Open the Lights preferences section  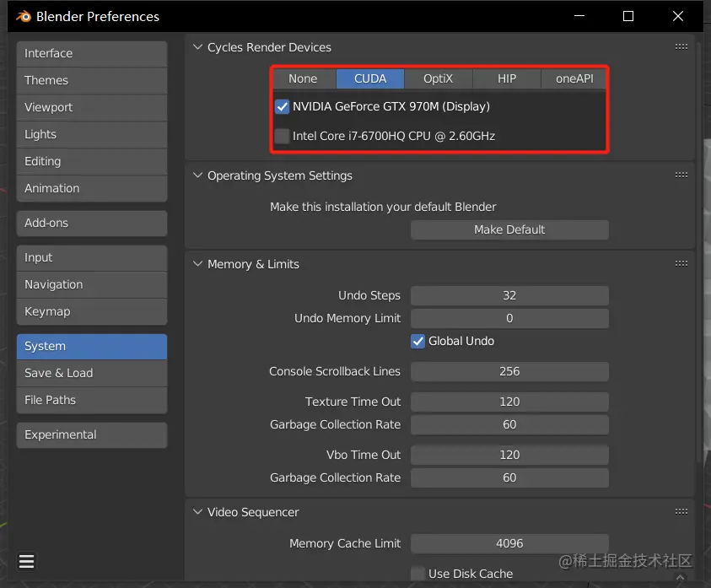tap(92, 135)
